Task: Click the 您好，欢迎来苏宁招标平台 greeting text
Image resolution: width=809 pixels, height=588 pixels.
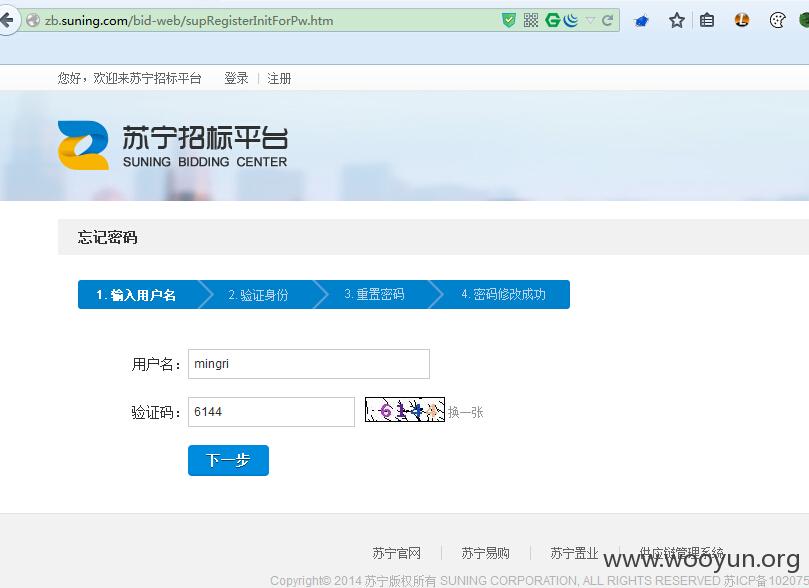Action: click(130, 78)
